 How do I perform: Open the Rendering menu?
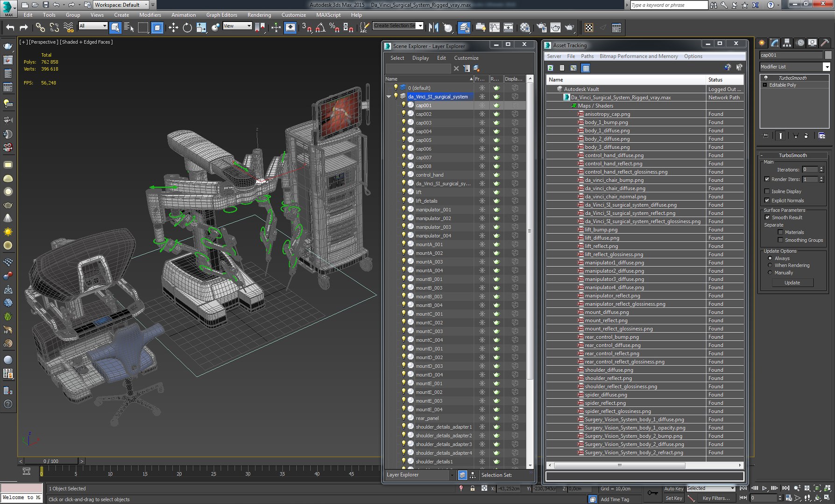pos(259,15)
